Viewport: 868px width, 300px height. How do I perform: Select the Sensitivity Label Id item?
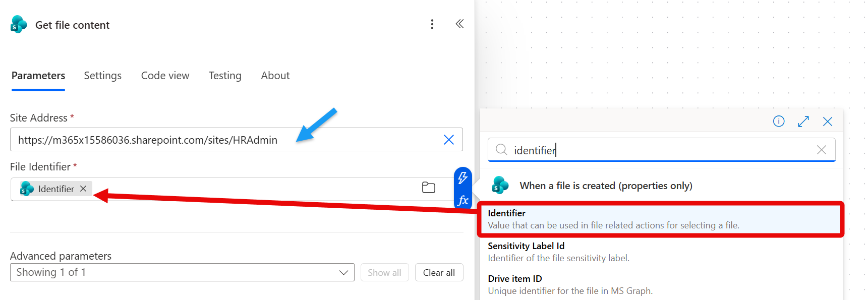pos(660,252)
